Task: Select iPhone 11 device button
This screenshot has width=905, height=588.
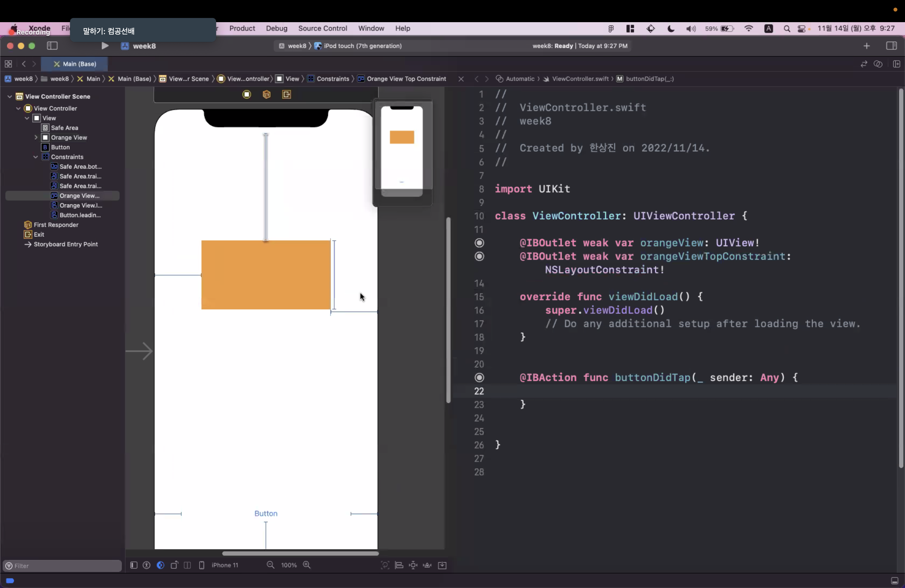Action: point(224,565)
